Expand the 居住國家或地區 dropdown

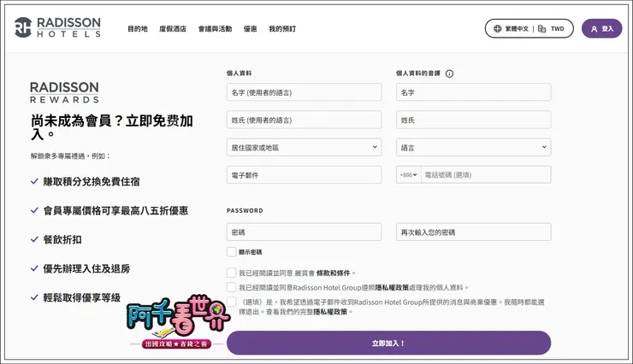tap(304, 148)
